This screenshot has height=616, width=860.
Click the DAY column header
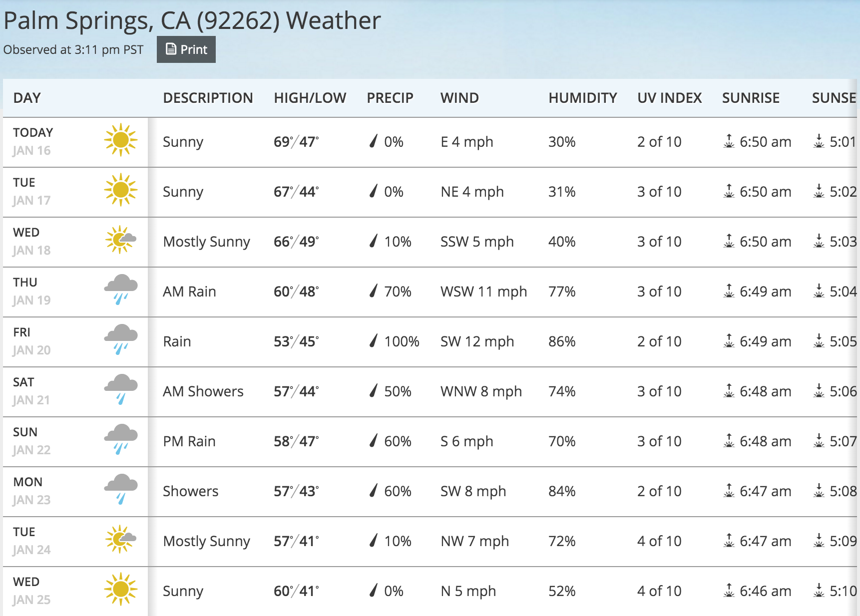[x=27, y=98]
